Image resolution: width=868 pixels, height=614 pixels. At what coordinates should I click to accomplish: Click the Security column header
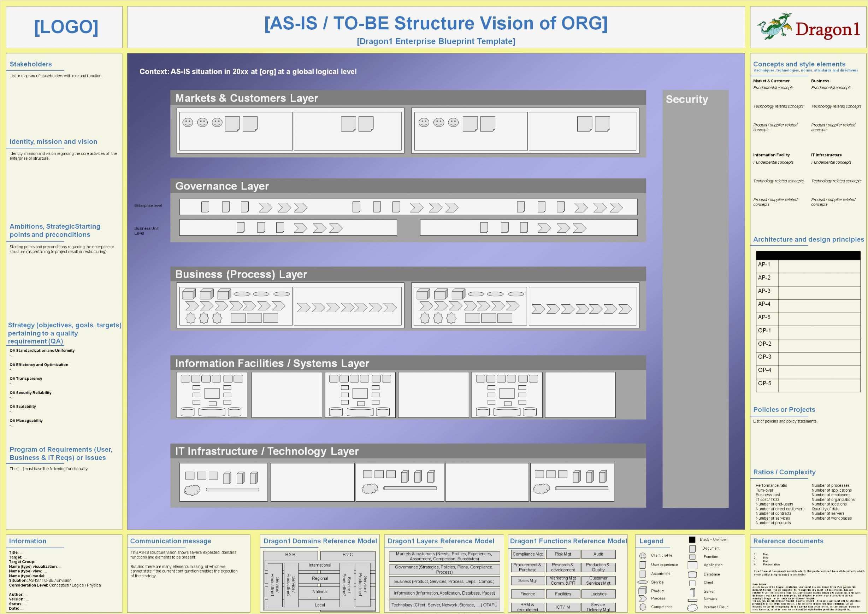pyautogui.click(x=687, y=99)
